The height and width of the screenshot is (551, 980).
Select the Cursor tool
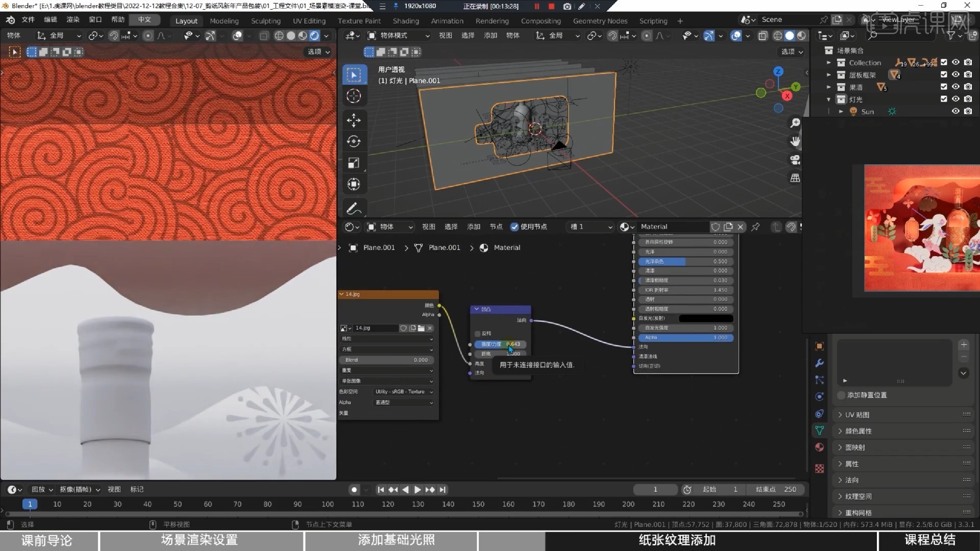point(354,96)
